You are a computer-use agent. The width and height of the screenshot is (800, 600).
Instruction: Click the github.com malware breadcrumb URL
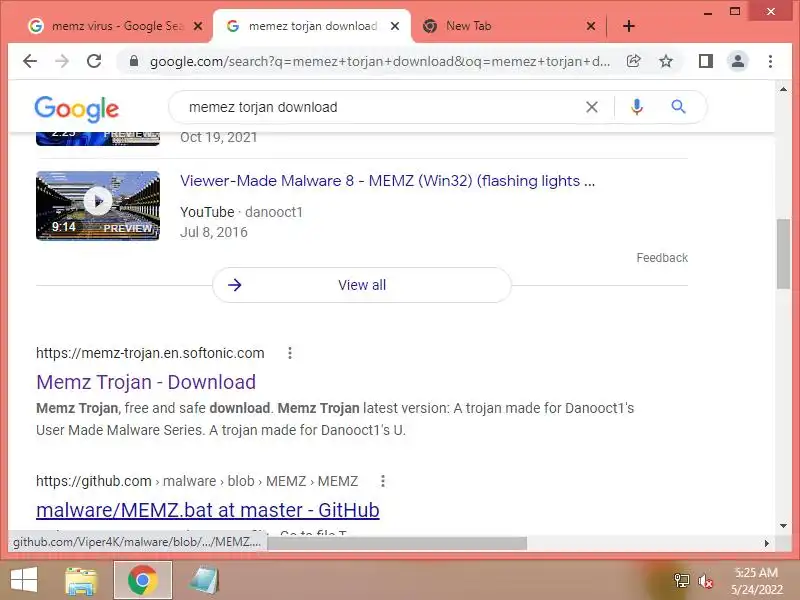coord(196,481)
